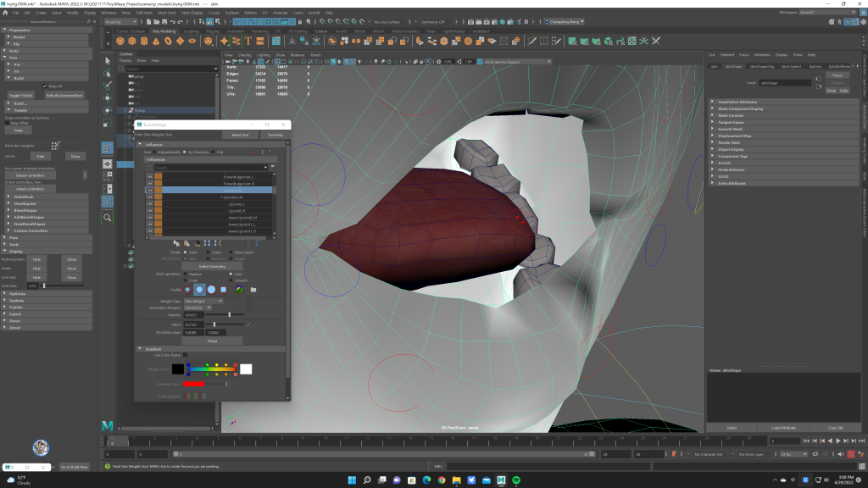Click the Flood button
The width and height of the screenshot is (868, 488).
212,341
